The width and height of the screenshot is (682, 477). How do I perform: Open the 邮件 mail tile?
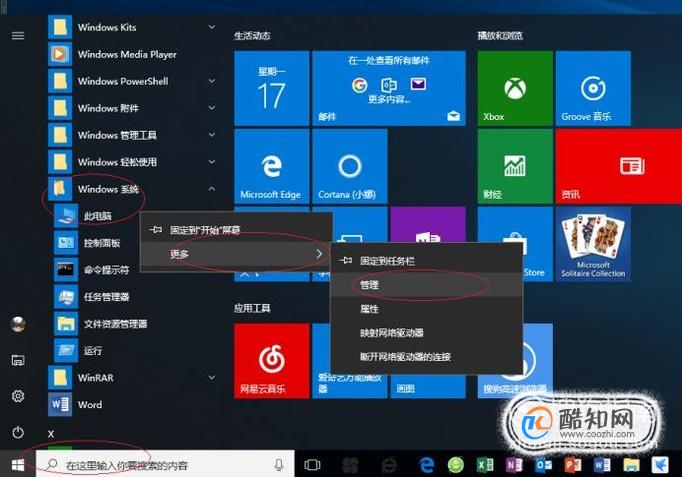pos(389,88)
